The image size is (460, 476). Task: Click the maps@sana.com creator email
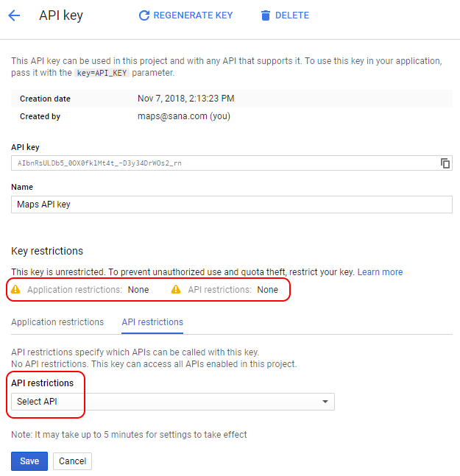click(x=172, y=116)
